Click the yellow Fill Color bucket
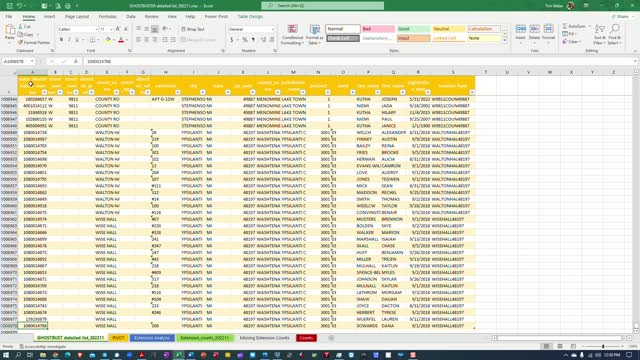640x360 pixels. [x=108, y=40]
